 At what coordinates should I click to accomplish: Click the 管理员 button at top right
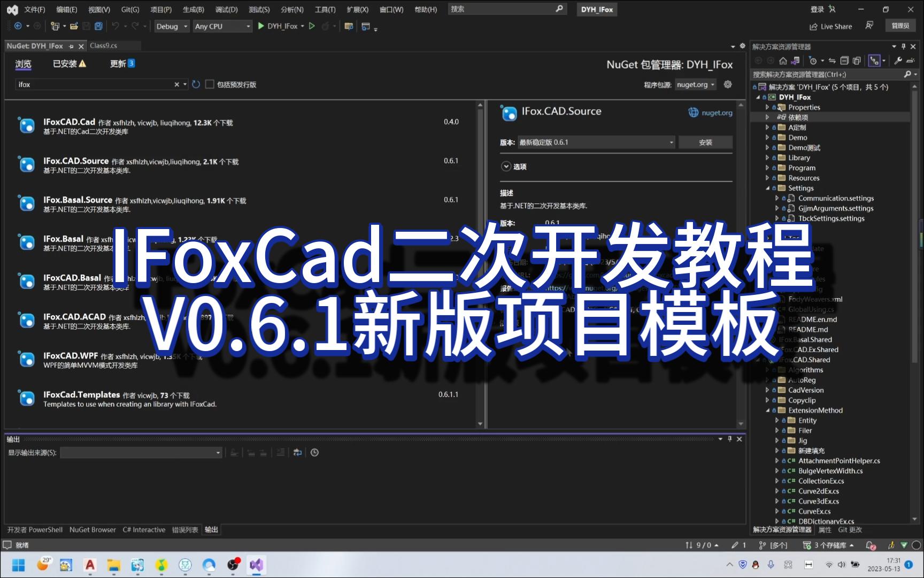click(900, 26)
